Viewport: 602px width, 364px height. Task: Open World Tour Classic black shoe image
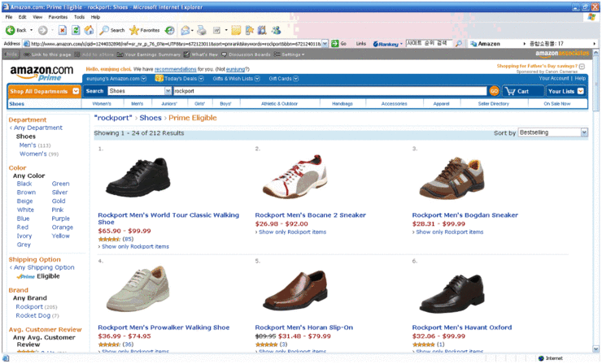(x=137, y=178)
